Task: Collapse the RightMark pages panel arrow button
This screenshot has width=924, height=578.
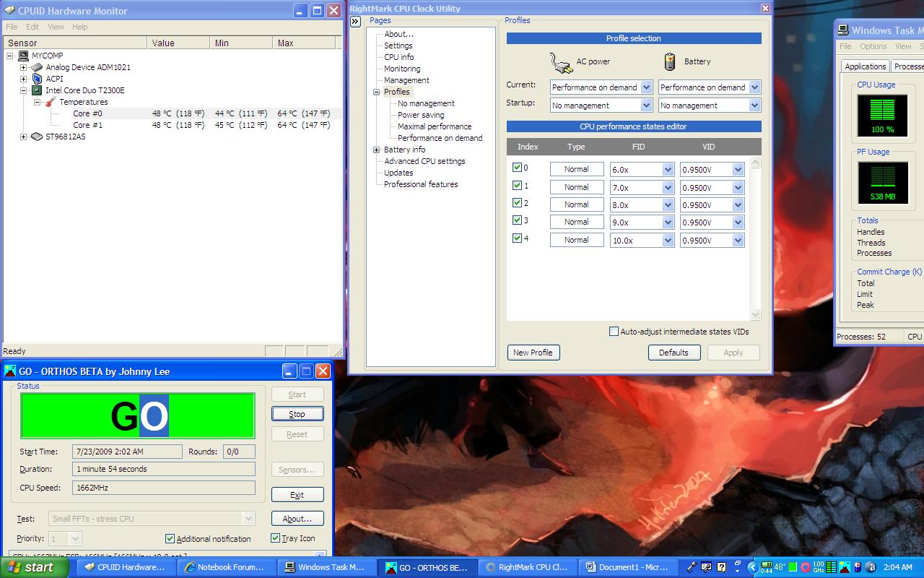Action: pos(355,22)
